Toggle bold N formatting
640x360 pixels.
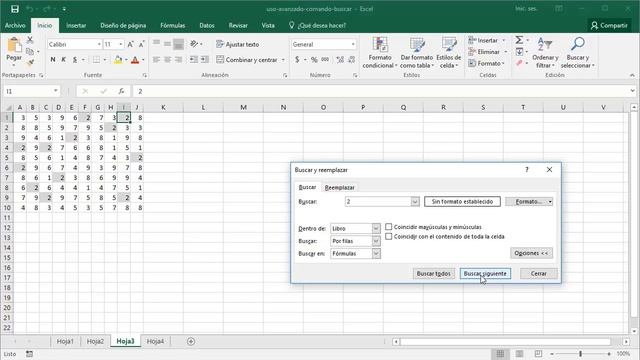tap(53, 60)
